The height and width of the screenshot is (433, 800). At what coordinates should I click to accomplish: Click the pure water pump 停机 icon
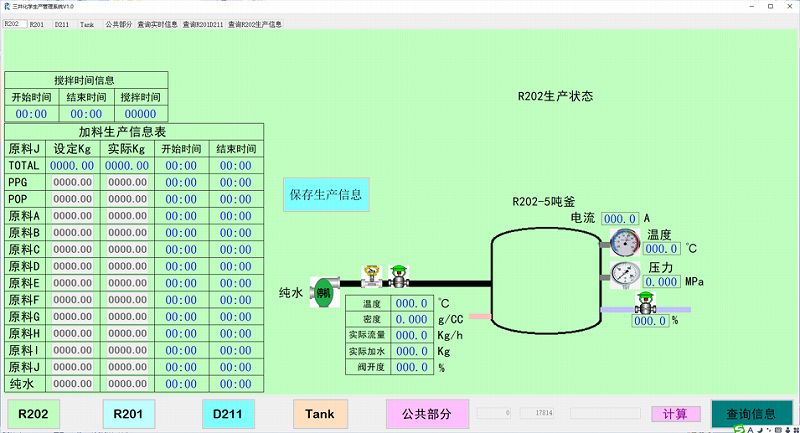(323, 292)
